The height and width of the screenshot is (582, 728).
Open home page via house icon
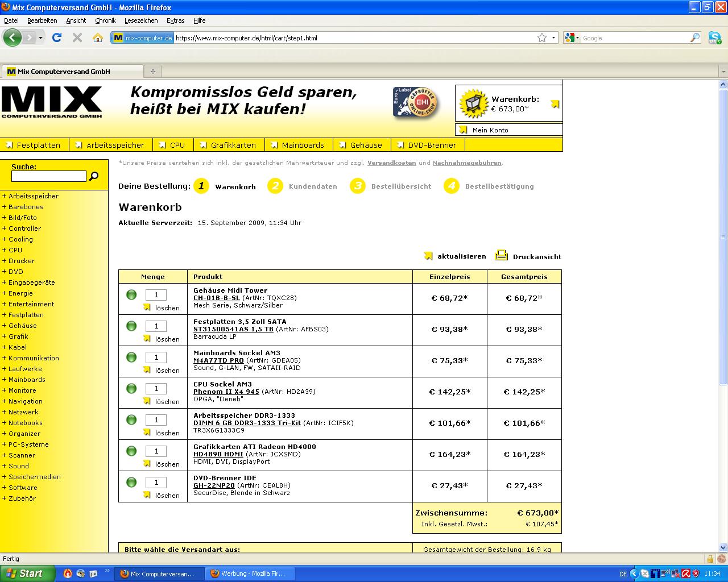pos(97,38)
